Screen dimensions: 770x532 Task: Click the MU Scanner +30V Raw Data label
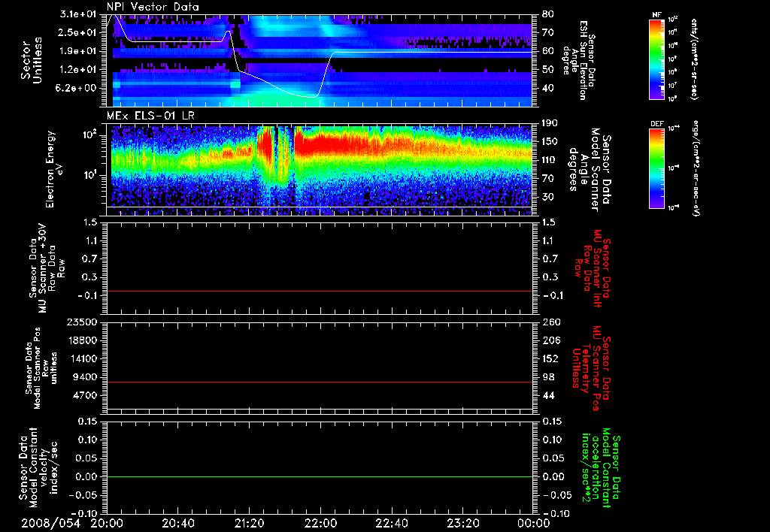coord(46,268)
